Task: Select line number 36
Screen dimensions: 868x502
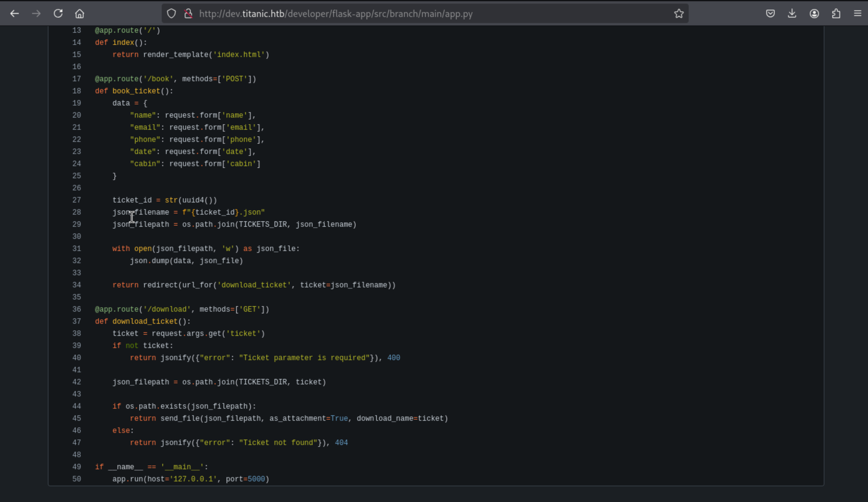Action: 76,309
